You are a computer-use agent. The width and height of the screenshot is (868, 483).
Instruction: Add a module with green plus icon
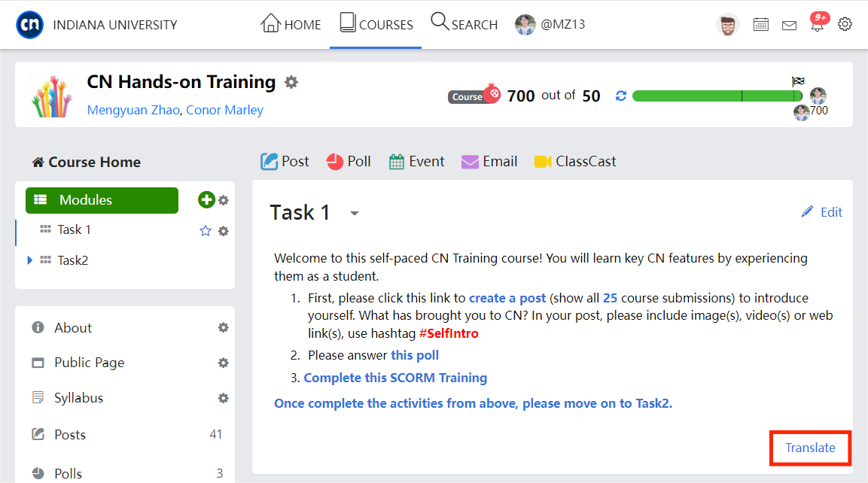[x=206, y=199]
